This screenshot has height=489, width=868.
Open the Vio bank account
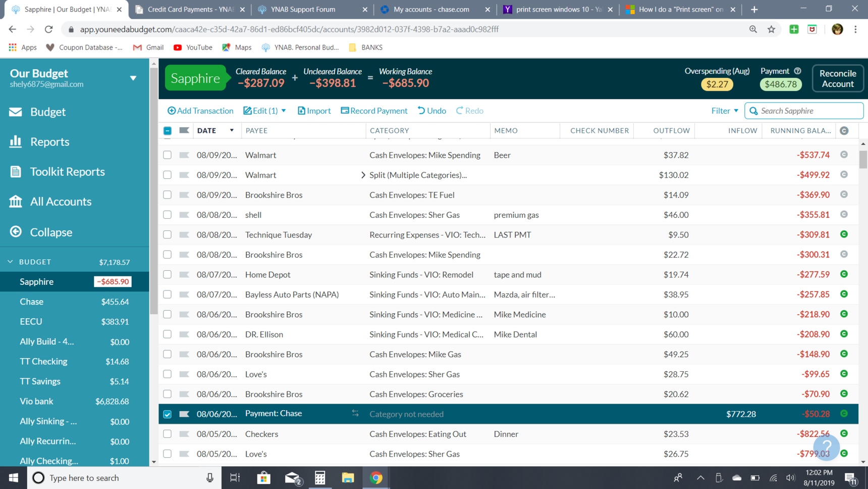(x=75, y=401)
